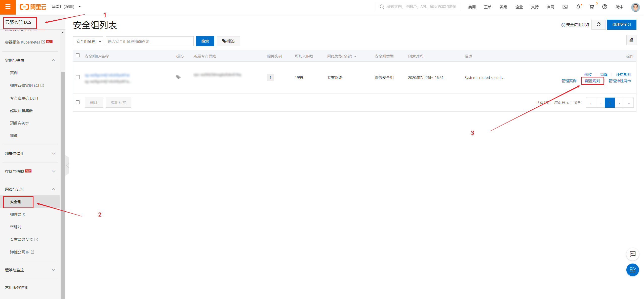Screen dimensions: 644x299
Task: Open 配置规则 for the security group
Action: point(593,81)
